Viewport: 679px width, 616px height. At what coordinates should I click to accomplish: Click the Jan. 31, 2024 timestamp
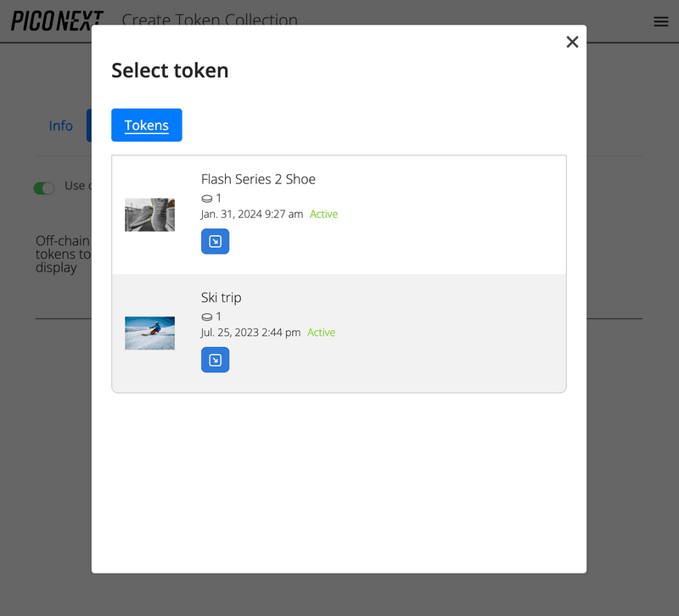click(250, 214)
